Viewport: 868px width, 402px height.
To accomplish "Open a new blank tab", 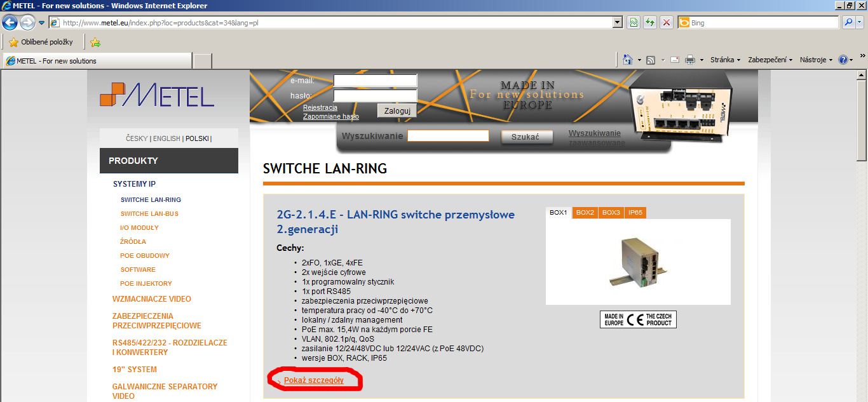I will tap(202, 61).
